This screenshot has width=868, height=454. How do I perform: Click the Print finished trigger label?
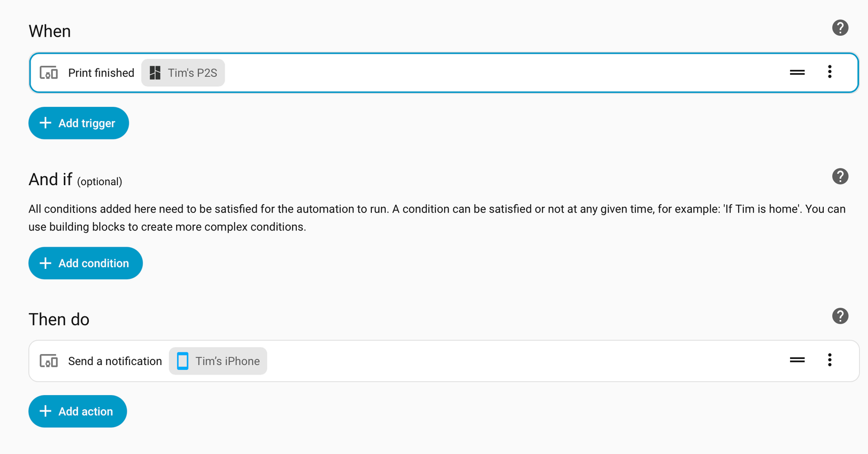(101, 73)
